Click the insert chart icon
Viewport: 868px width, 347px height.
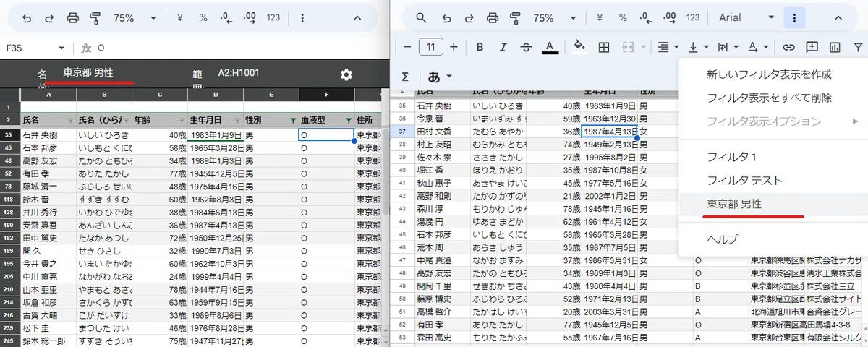coord(835,47)
